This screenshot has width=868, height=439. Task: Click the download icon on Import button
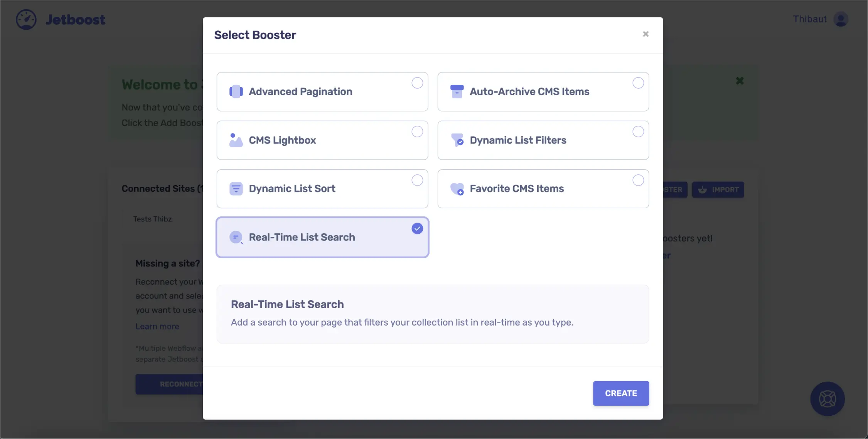tap(703, 189)
